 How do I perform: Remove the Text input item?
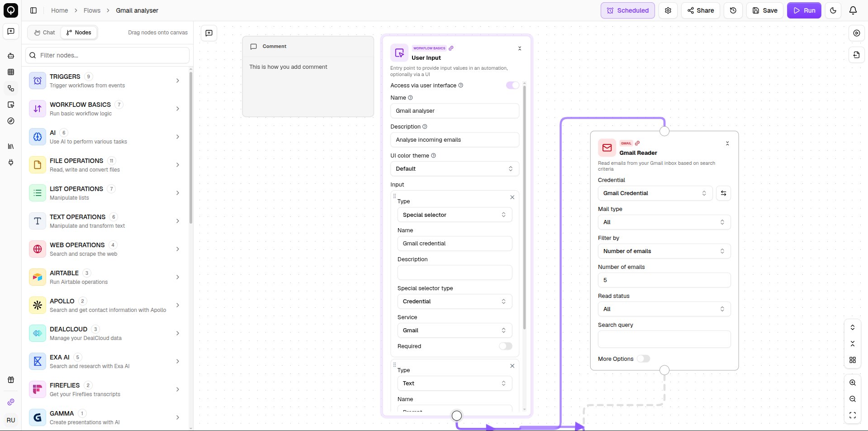(512, 366)
